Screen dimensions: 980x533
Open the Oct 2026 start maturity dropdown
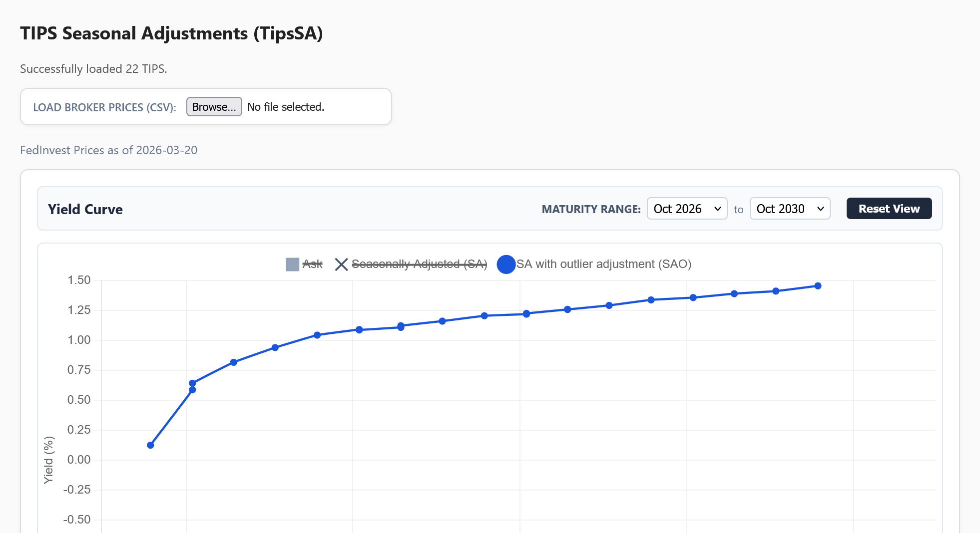[x=687, y=209]
